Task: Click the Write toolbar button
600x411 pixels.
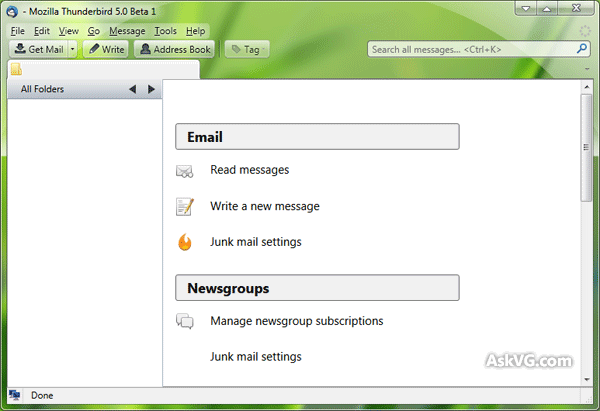Action: click(x=106, y=49)
